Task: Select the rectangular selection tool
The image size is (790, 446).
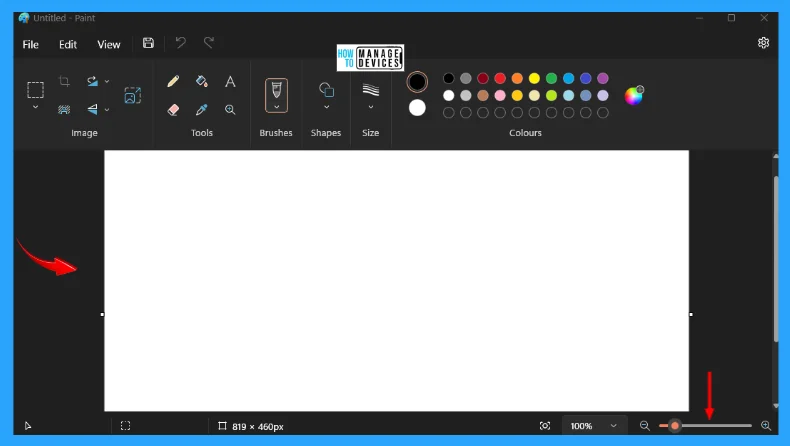Action: (x=35, y=90)
